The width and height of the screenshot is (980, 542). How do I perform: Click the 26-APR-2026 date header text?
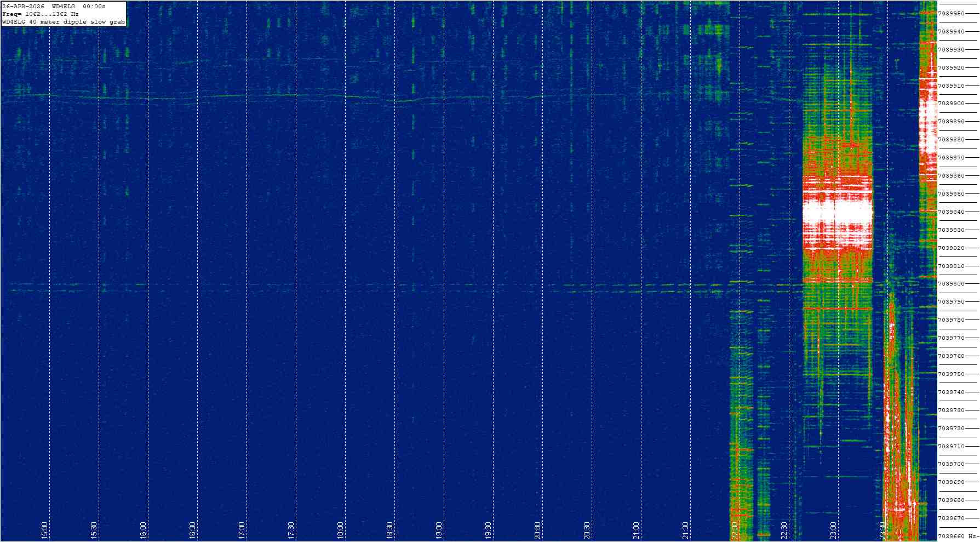(x=23, y=6)
